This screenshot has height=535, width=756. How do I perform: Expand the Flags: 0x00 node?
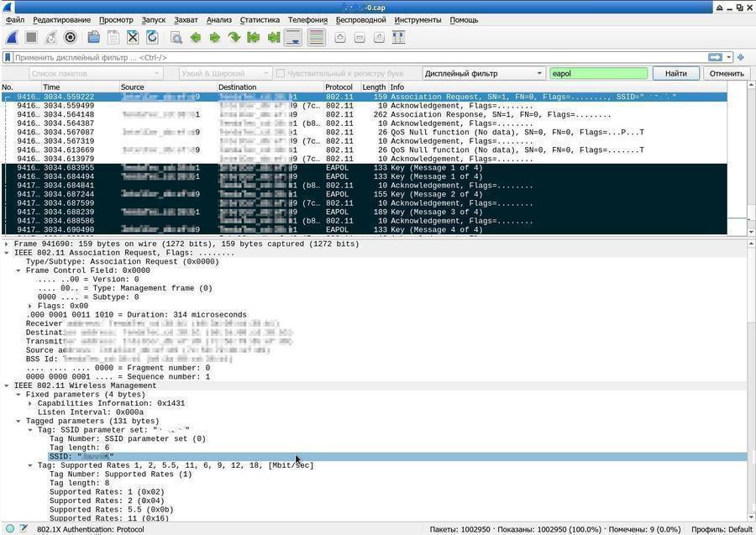click(x=30, y=306)
